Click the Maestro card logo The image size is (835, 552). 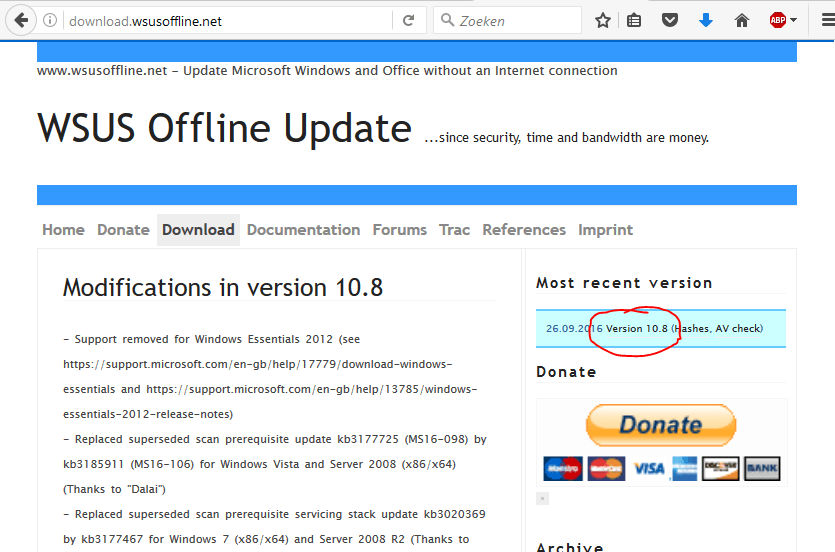click(563, 468)
